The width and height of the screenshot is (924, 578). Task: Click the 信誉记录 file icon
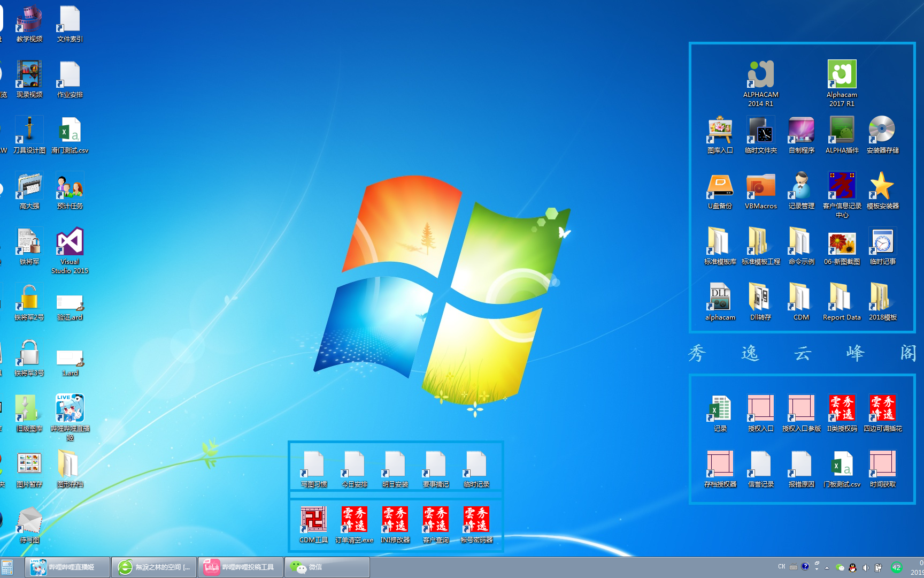pyautogui.click(x=760, y=469)
